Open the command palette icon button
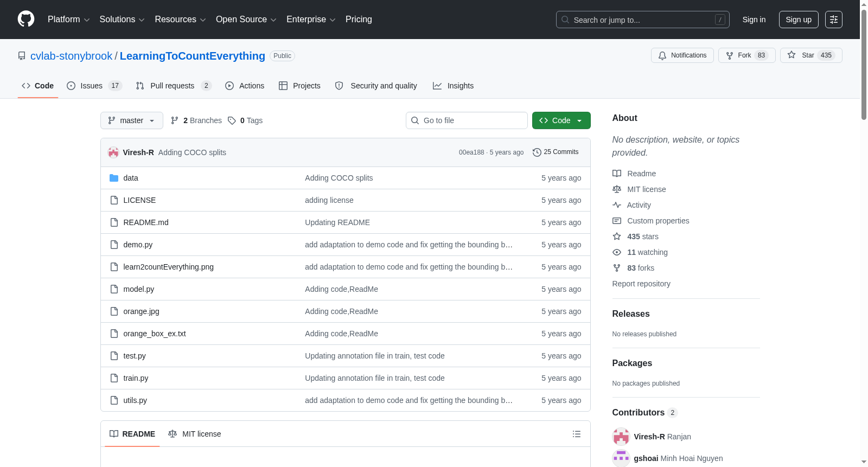 coord(833,20)
